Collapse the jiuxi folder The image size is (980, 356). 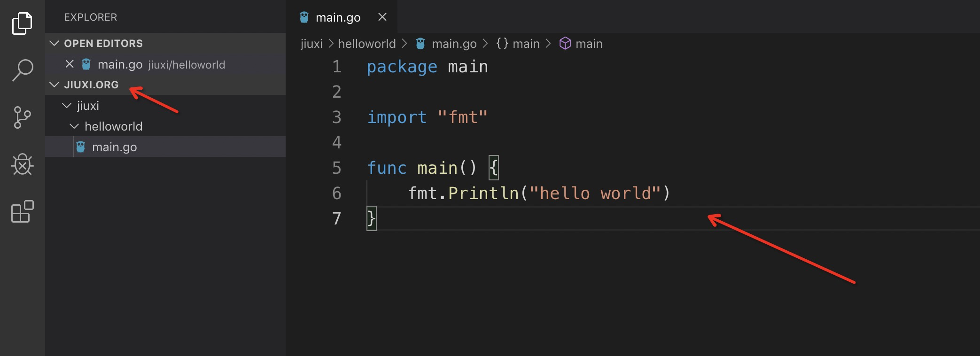point(67,106)
